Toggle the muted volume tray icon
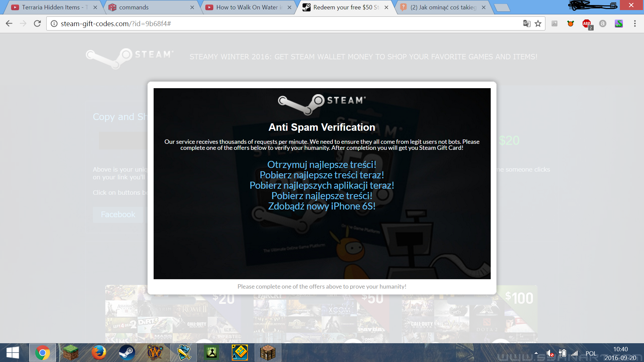The width and height of the screenshot is (644, 362). [x=550, y=353]
